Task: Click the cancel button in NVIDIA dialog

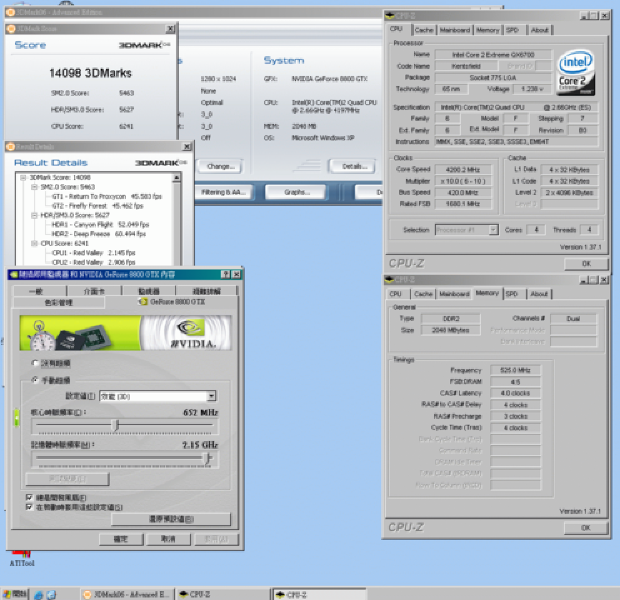Action: (168, 539)
